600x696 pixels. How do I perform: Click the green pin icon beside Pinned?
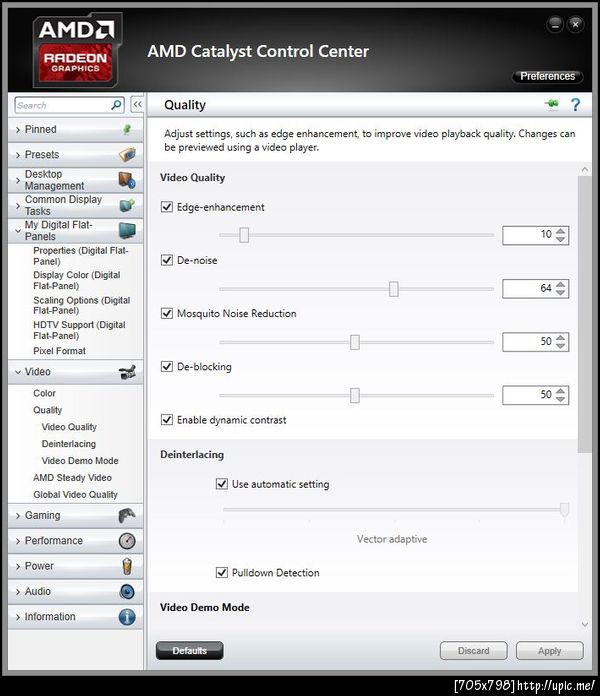pyautogui.click(x=127, y=129)
